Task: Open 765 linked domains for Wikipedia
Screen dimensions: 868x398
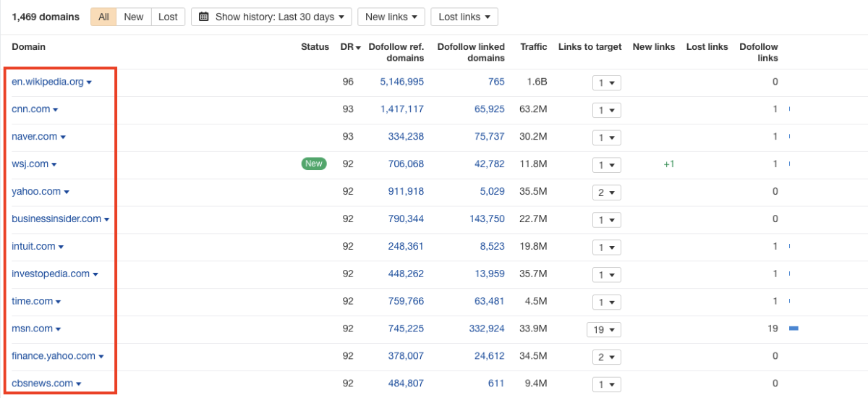Action: coord(496,82)
